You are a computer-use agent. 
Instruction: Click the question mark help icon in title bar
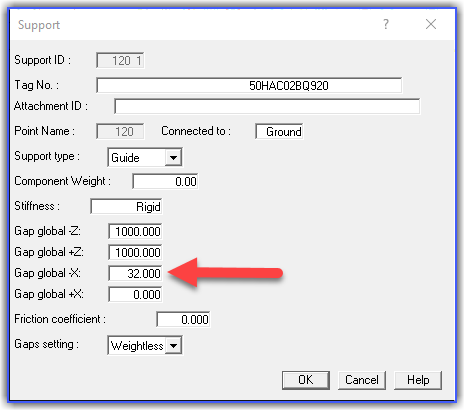pos(386,24)
